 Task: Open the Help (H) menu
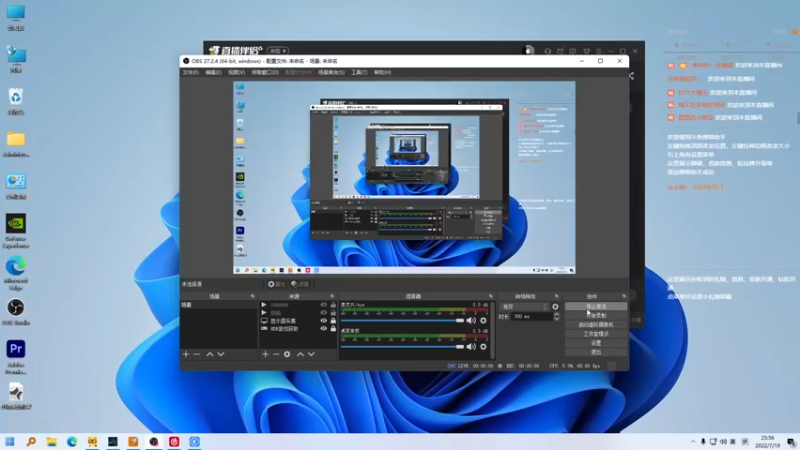click(x=382, y=72)
